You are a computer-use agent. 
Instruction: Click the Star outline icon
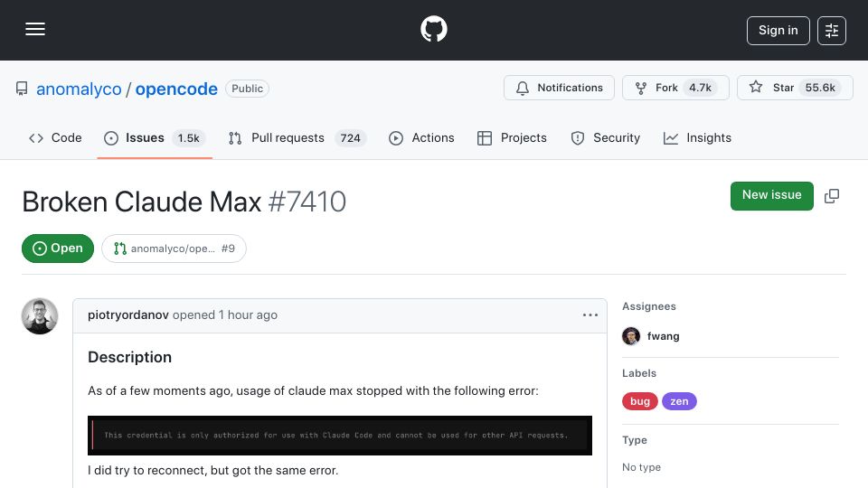[756, 87]
